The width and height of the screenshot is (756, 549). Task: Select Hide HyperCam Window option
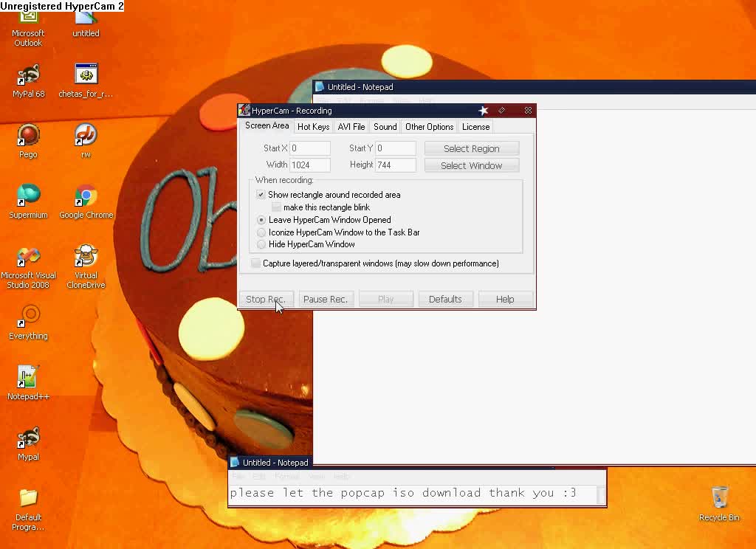(261, 244)
